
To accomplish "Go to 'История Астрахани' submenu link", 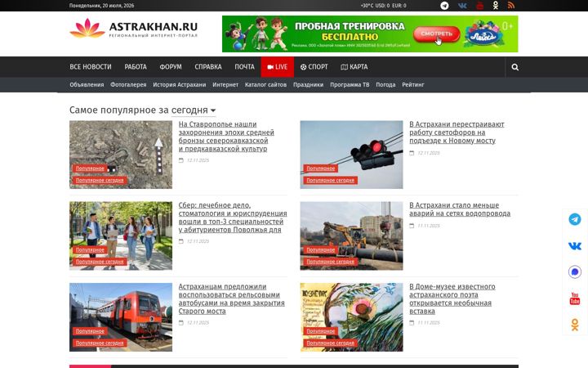I will 179,85.
